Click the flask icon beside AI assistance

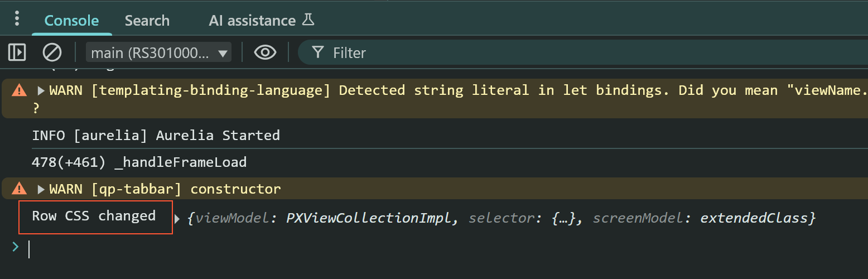click(308, 20)
